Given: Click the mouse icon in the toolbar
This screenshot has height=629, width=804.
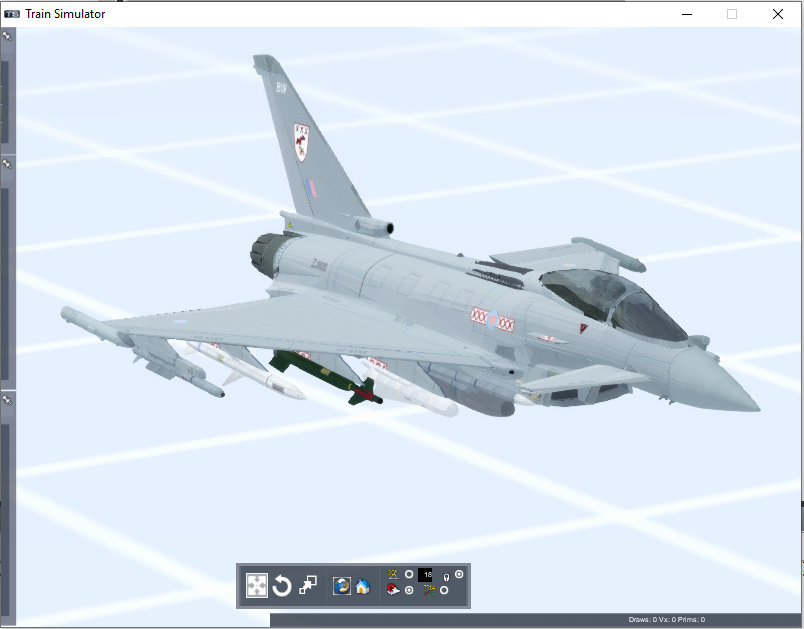Looking at the screenshot, I should click(x=446, y=577).
